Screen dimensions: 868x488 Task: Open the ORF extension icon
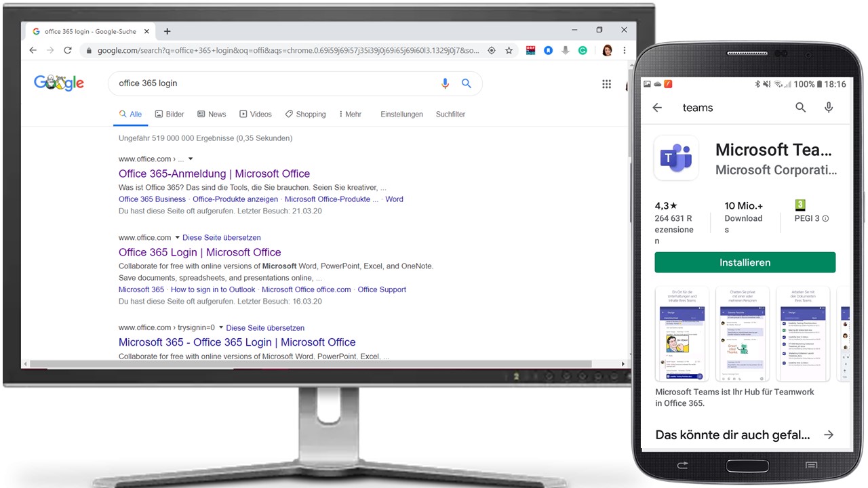tap(531, 50)
